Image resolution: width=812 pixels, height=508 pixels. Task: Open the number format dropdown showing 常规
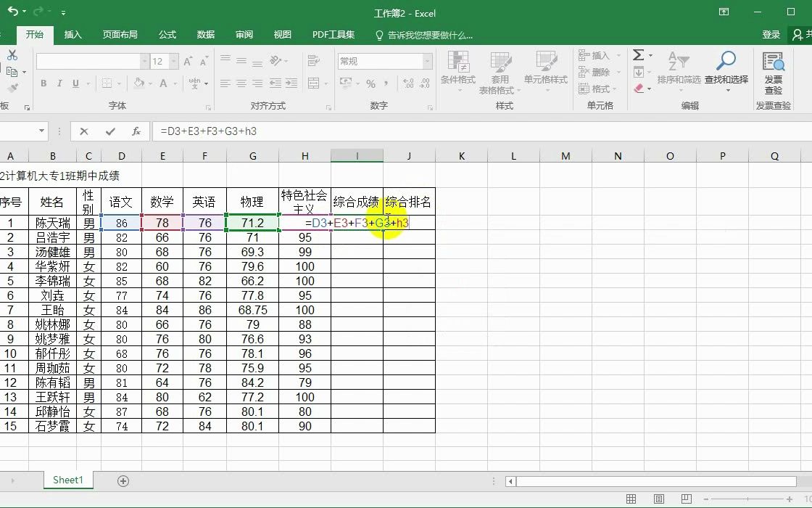click(x=384, y=61)
